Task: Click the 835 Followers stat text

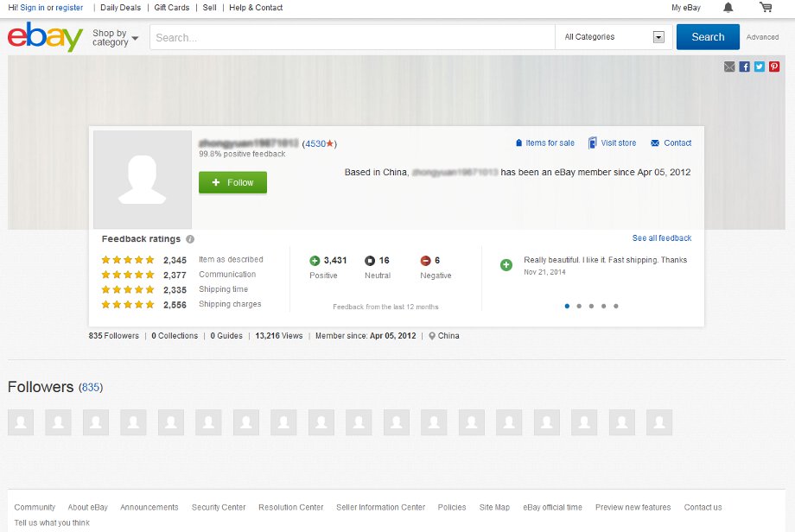Action: point(113,336)
